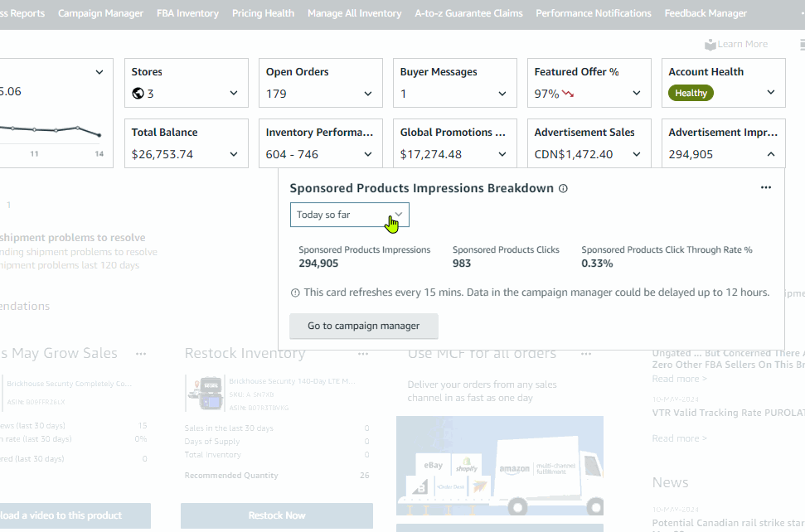This screenshot has height=532, width=805.
Task: Click the Learn More link
Action: coord(742,44)
